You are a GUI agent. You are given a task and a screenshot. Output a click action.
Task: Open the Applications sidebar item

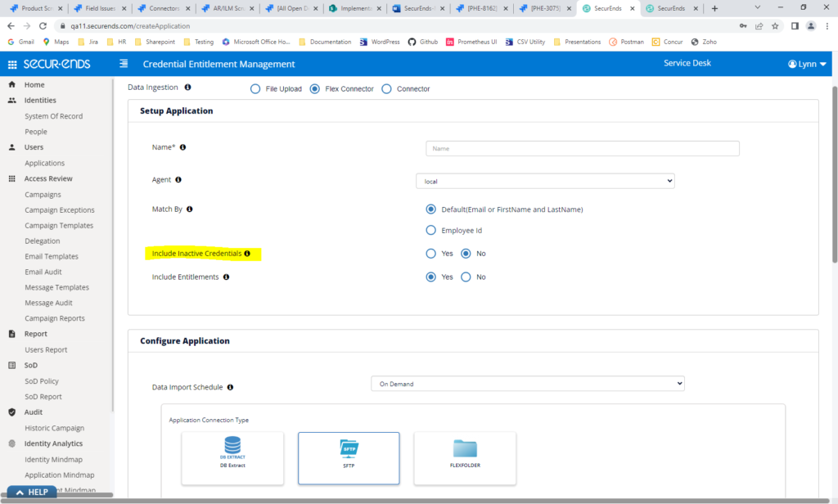[x=44, y=163]
